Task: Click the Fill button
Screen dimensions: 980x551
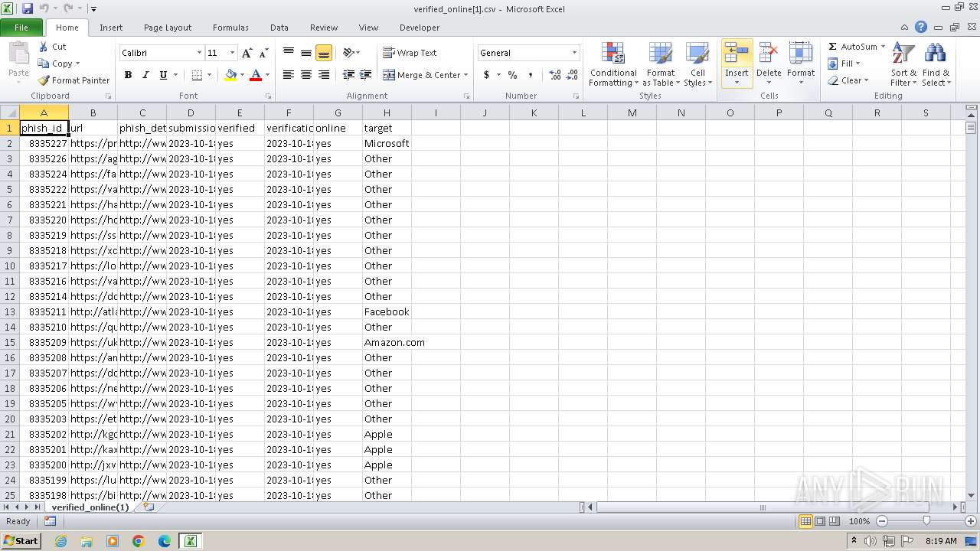Action: click(x=841, y=64)
